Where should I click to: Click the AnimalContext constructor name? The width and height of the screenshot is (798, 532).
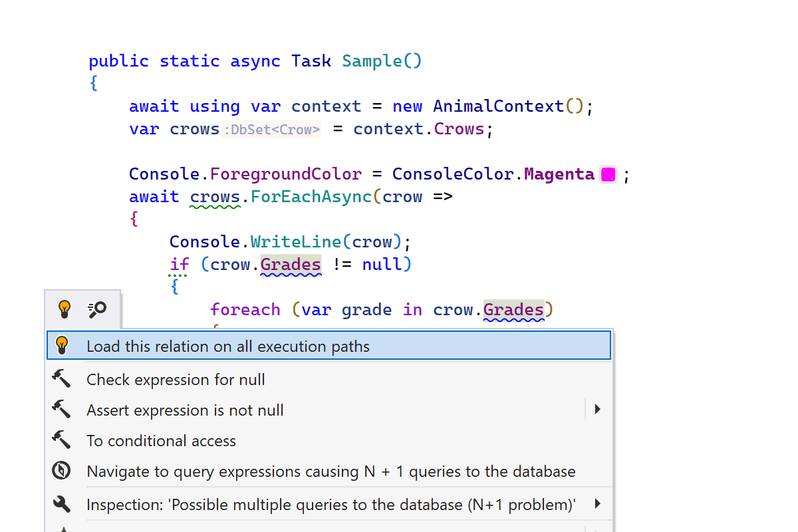click(x=498, y=106)
